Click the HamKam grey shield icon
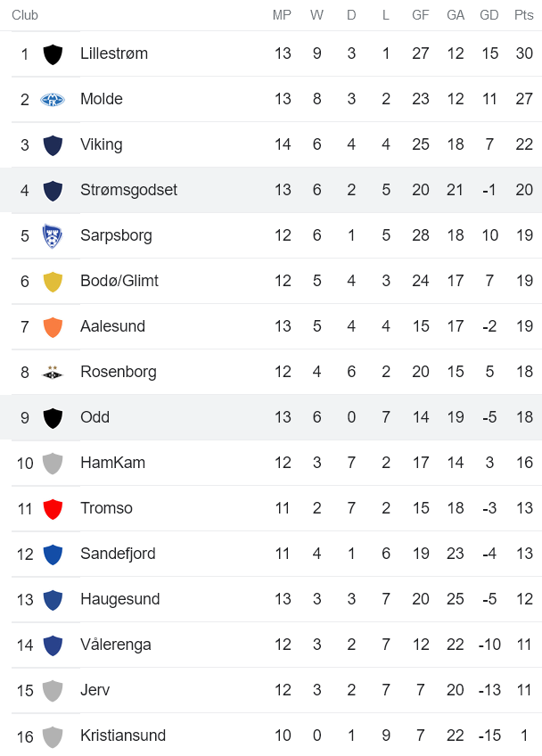Viewport: 542px width, 756px height. point(53,464)
